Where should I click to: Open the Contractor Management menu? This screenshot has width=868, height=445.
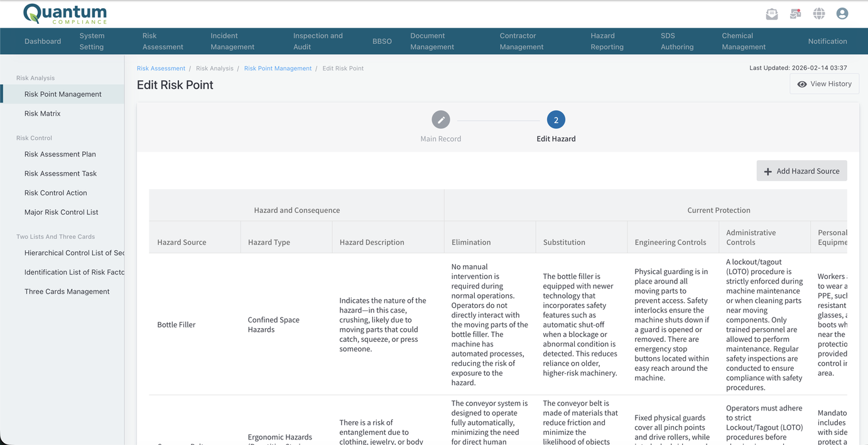pyautogui.click(x=521, y=41)
